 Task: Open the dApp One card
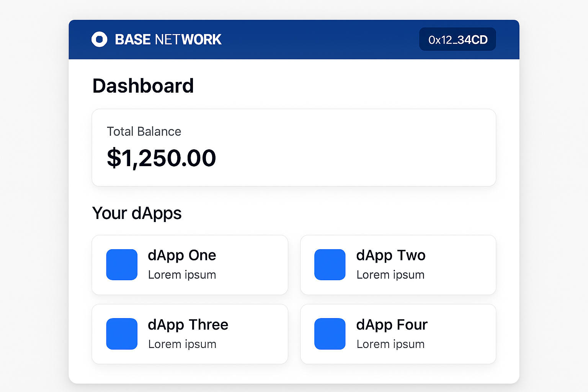(x=189, y=265)
